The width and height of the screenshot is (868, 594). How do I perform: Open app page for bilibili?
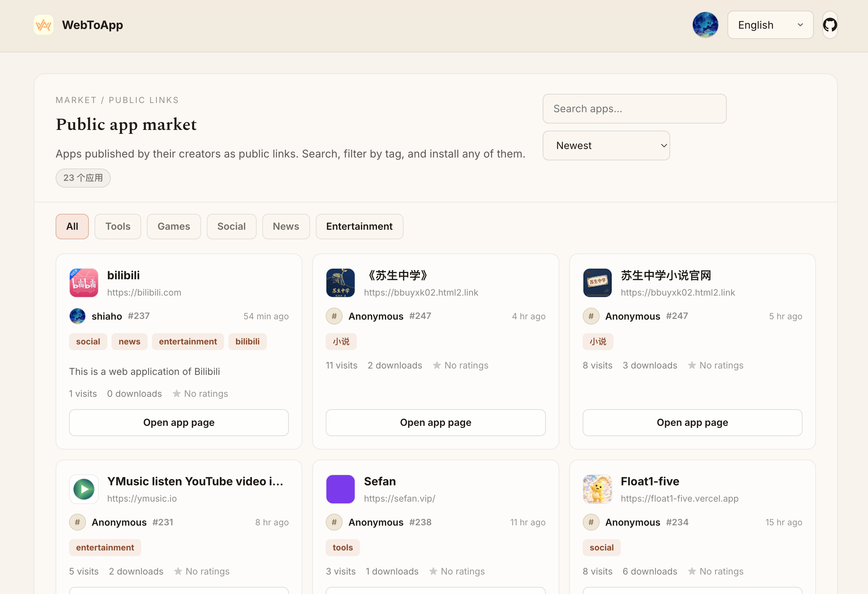178,423
